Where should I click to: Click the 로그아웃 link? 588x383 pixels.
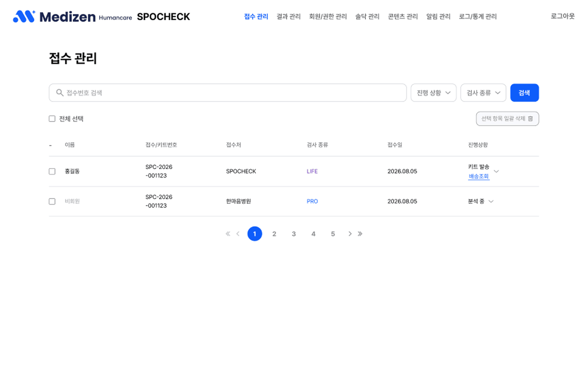563,16
